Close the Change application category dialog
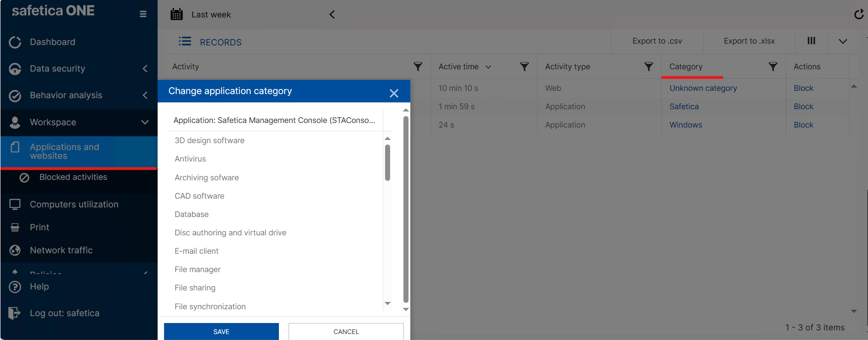The image size is (868, 340). click(394, 93)
